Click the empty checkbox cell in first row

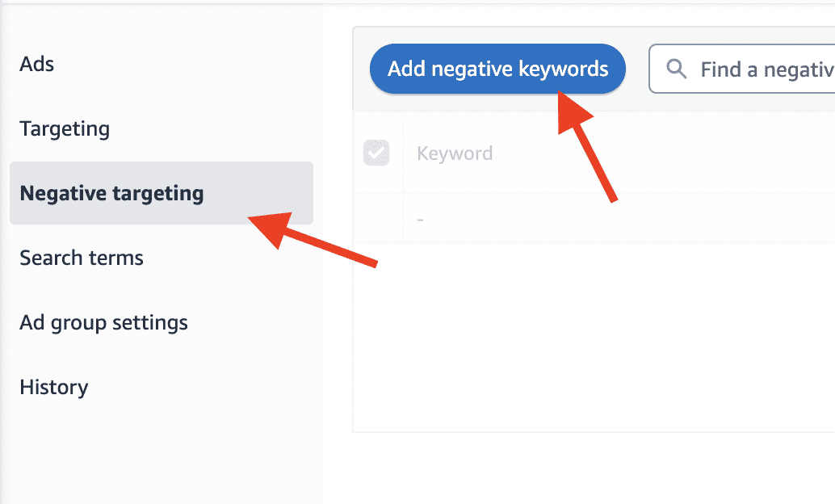(378, 218)
